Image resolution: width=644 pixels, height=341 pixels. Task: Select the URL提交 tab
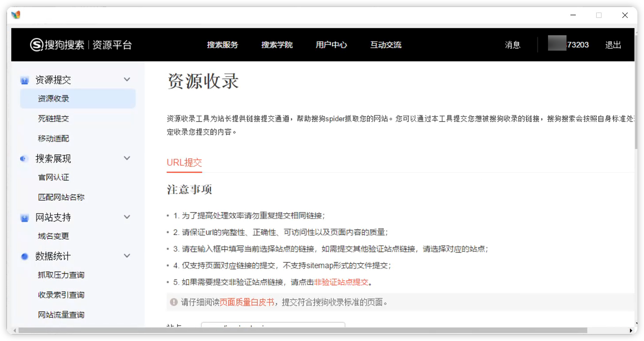click(x=184, y=162)
